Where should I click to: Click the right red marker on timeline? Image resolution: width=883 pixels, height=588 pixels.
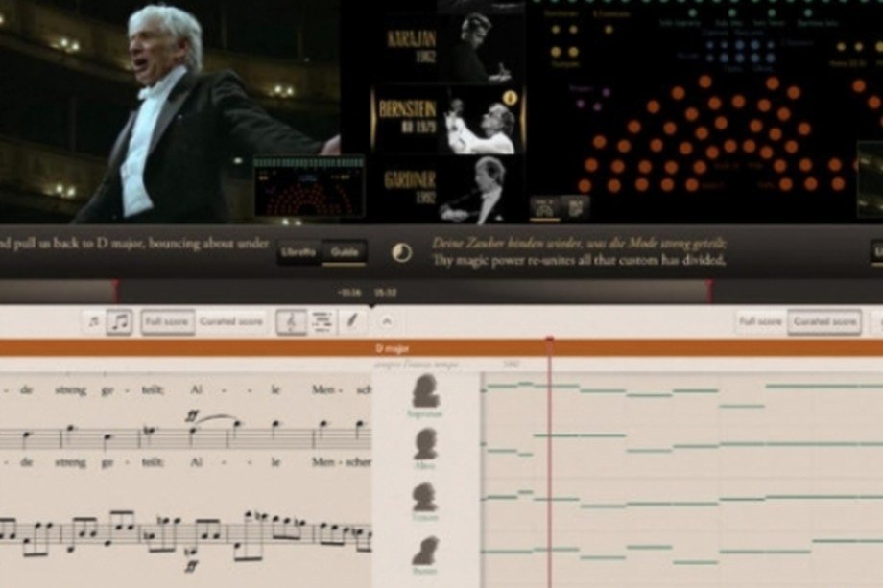pyautogui.click(x=709, y=291)
